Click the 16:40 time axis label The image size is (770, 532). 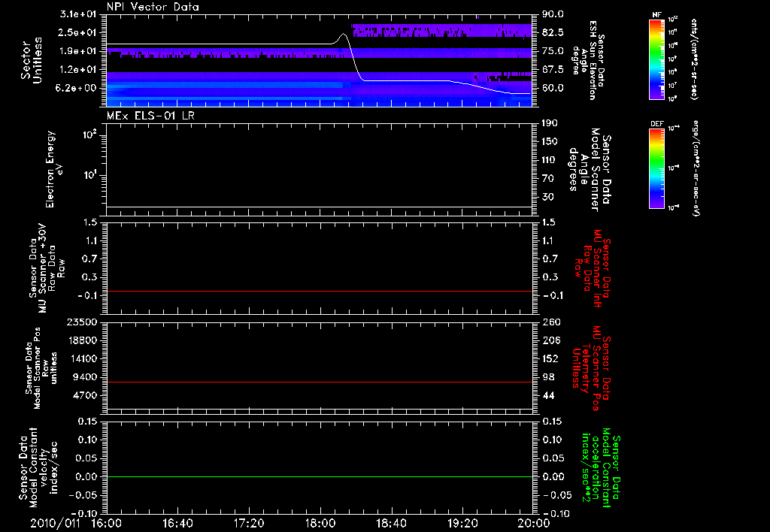click(x=177, y=523)
